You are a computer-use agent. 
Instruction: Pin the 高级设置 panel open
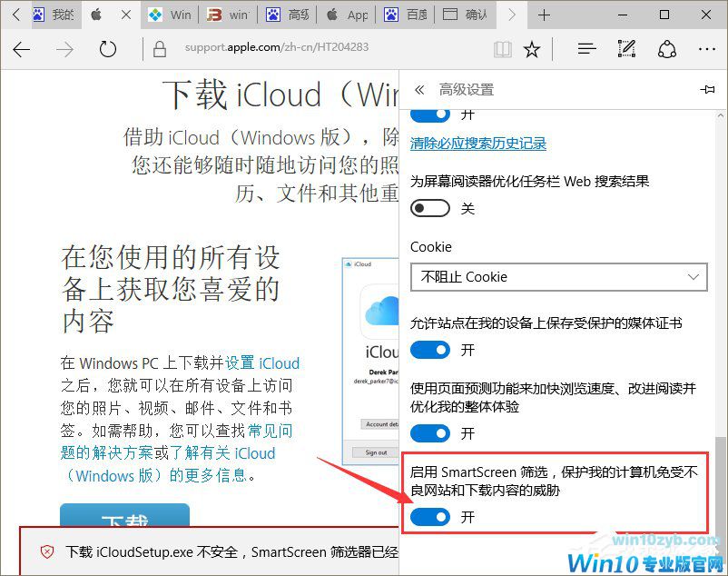click(x=705, y=89)
